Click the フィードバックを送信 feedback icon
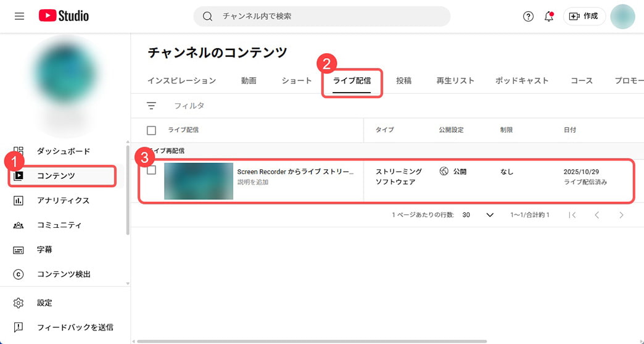 click(x=19, y=327)
